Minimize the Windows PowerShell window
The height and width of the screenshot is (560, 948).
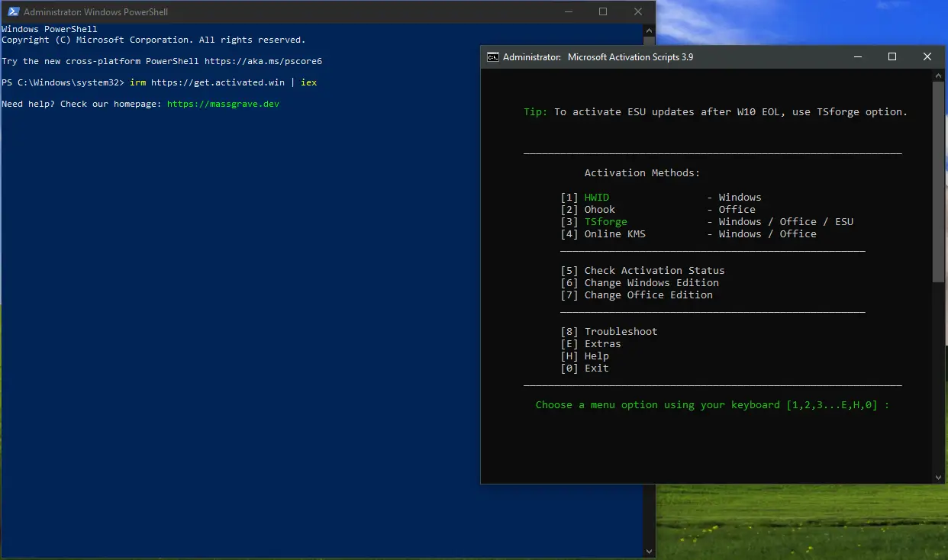tap(568, 12)
